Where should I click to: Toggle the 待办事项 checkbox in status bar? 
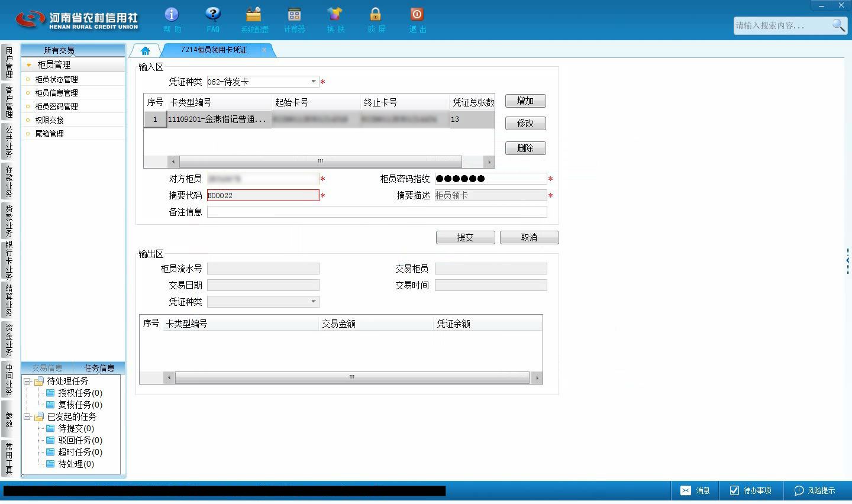coord(734,490)
